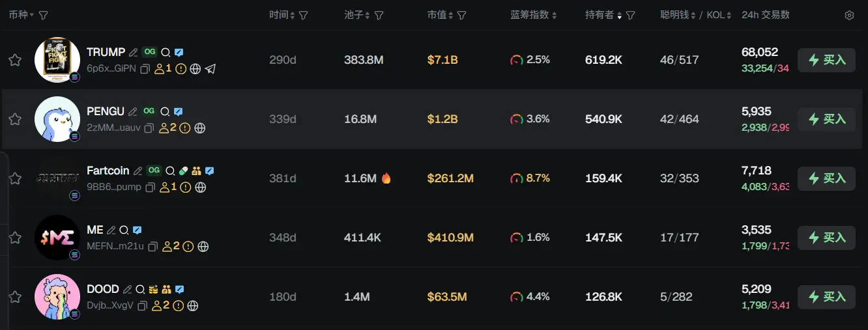Viewport: 868px width, 330px height.
Task: Open TRUMP's Telegram link icon
Action: 210,68
